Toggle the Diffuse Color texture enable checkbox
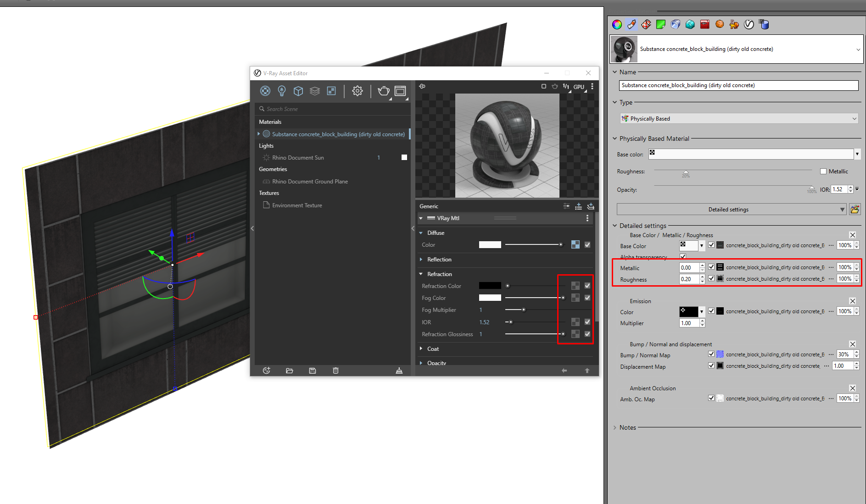This screenshot has width=866, height=504. pyautogui.click(x=587, y=245)
